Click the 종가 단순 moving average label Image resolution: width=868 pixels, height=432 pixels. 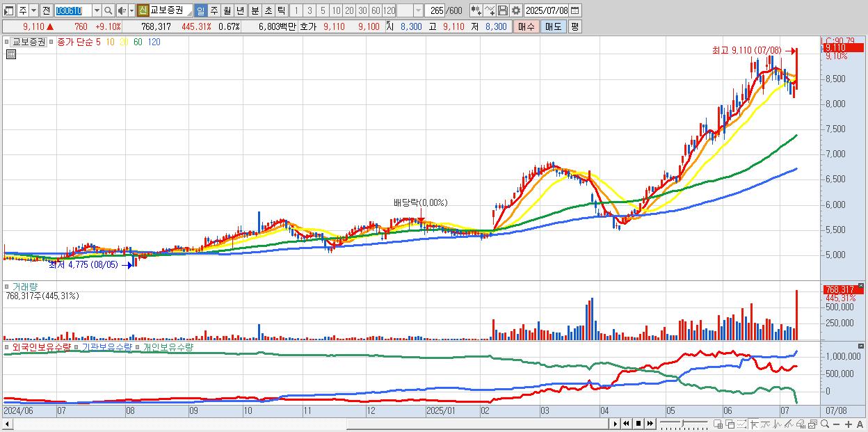click(x=75, y=42)
